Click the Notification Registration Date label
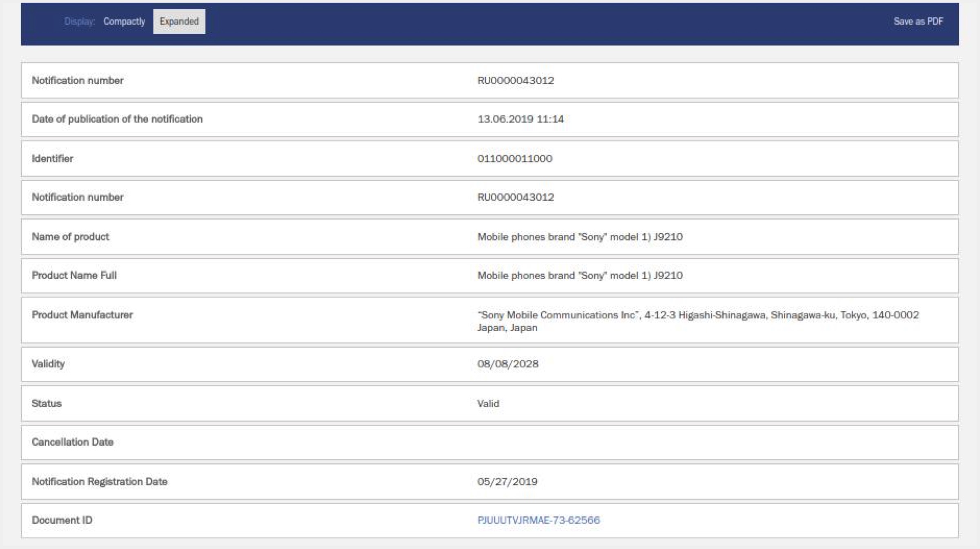Viewport: 980px width, 549px height. click(x=99, y=482)
